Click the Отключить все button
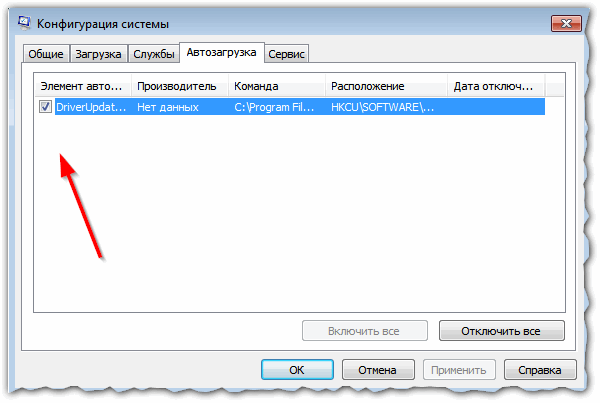This screenshot has width=600, height=403. click(x=501, y=331)
